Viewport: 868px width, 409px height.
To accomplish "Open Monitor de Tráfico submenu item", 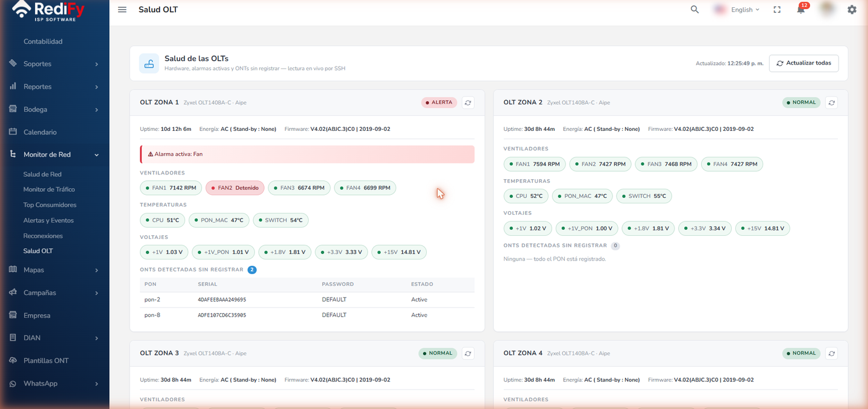I will point(49,189).
